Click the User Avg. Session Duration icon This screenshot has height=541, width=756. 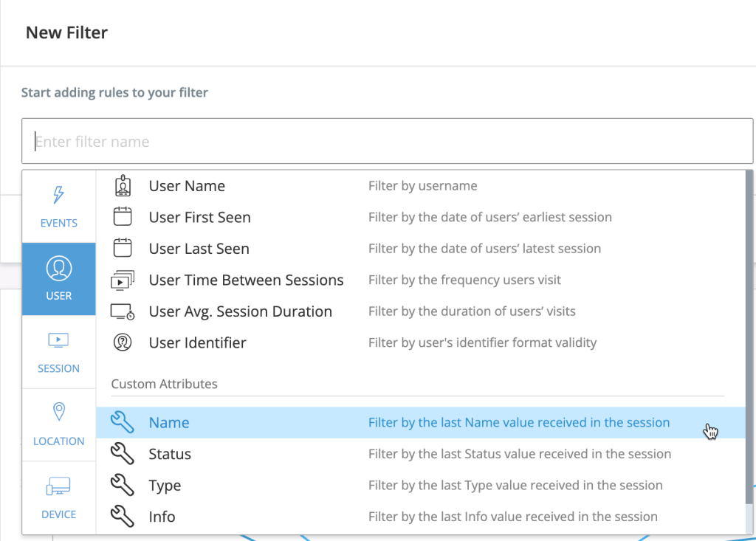tap(123, 311)
